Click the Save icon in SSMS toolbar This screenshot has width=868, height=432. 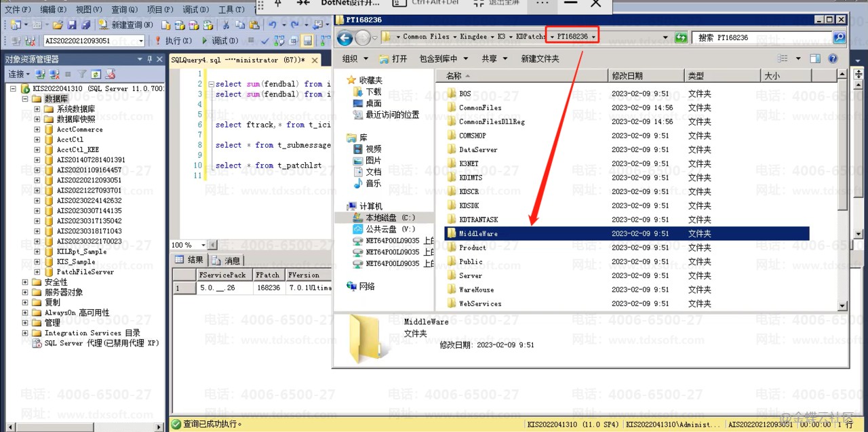[73, 25]
